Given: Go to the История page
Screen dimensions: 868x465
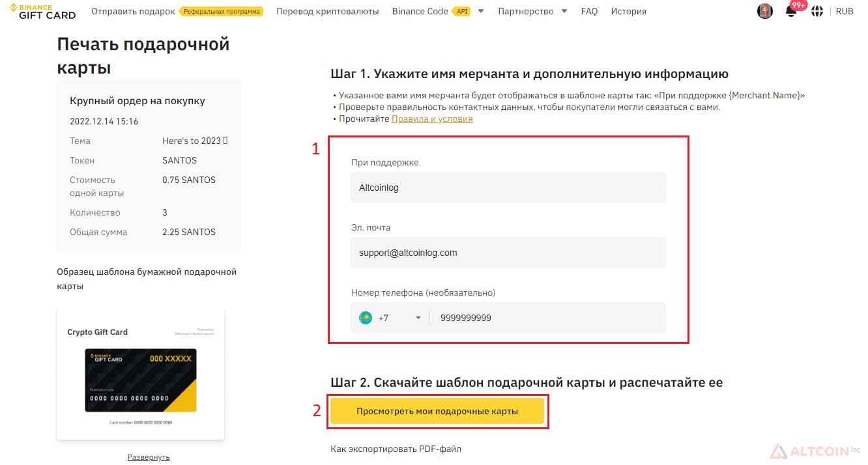Looking at the screenshot, I should tap(629, 11).
